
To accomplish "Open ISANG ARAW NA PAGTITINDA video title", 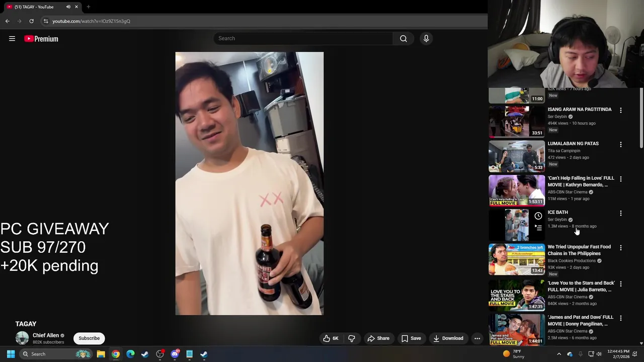I will click(580, 109).
